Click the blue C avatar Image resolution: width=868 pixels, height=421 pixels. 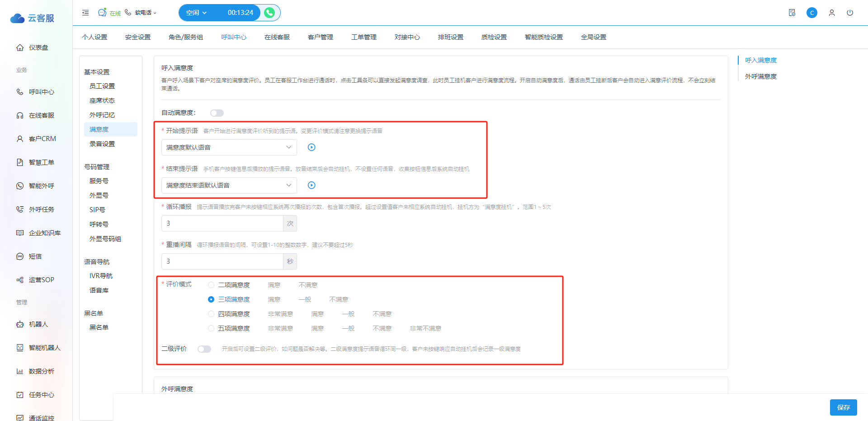[812, 13]
